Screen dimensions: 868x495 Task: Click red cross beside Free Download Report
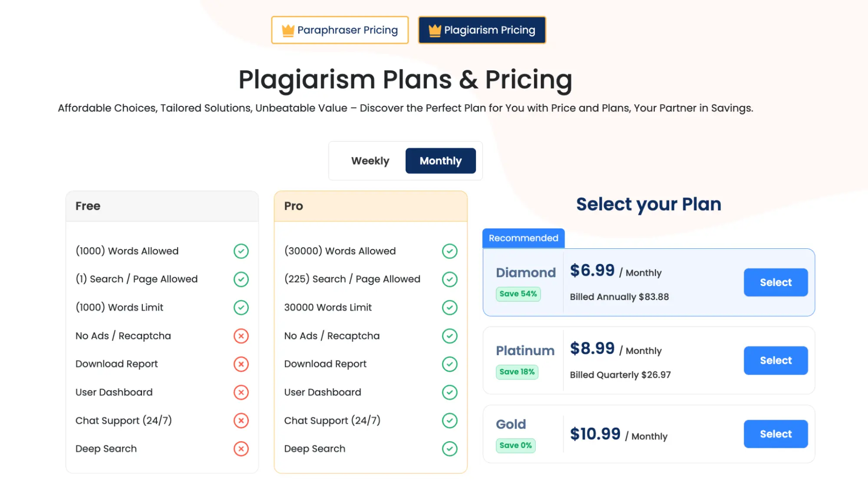pyautogui.click(x=241, y=364)
